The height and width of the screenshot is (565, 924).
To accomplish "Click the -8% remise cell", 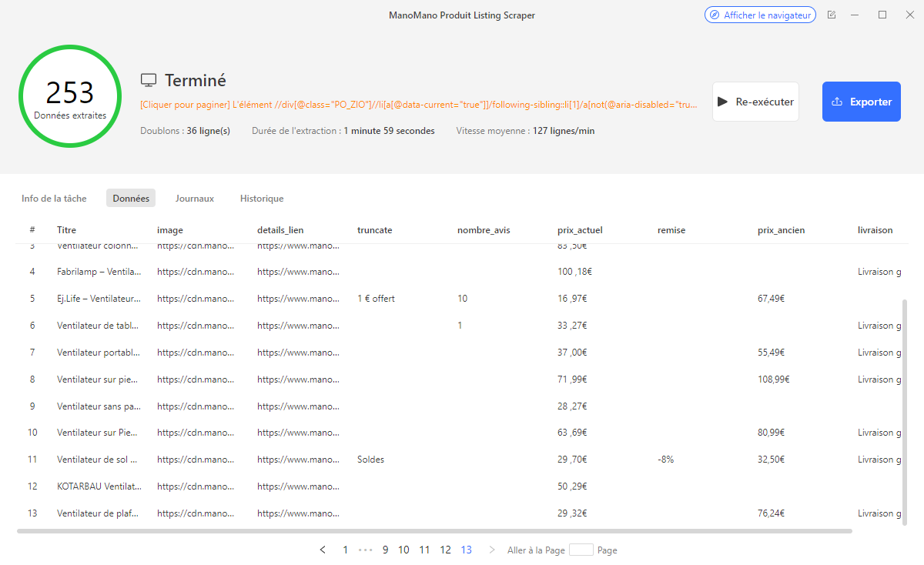I will (x=666, y=460).
